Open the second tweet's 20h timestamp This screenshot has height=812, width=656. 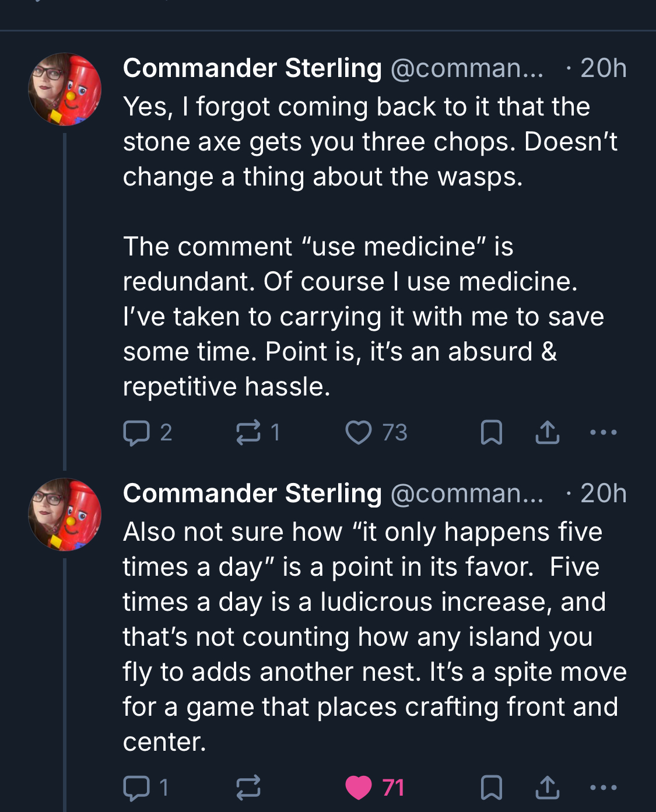(603, 494)
